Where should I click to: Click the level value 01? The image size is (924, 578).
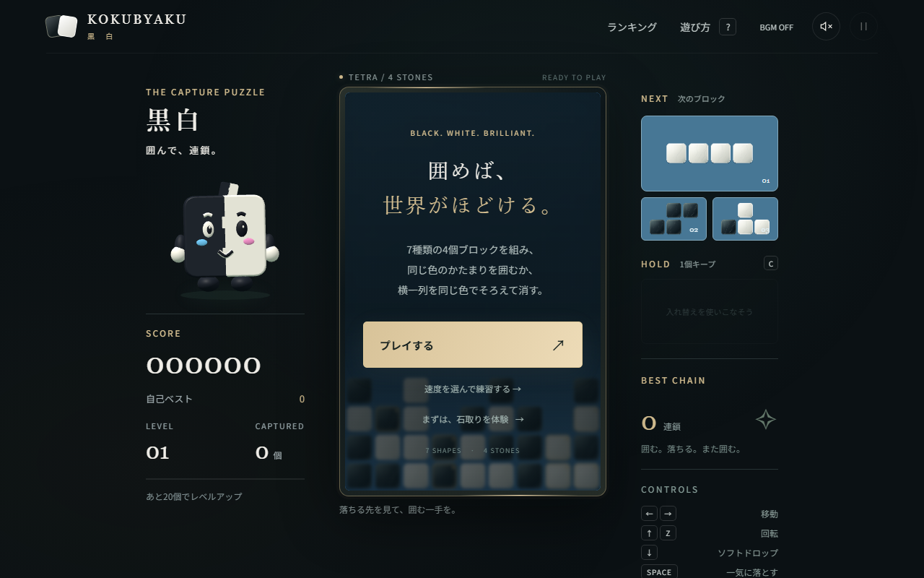[157, 453]
